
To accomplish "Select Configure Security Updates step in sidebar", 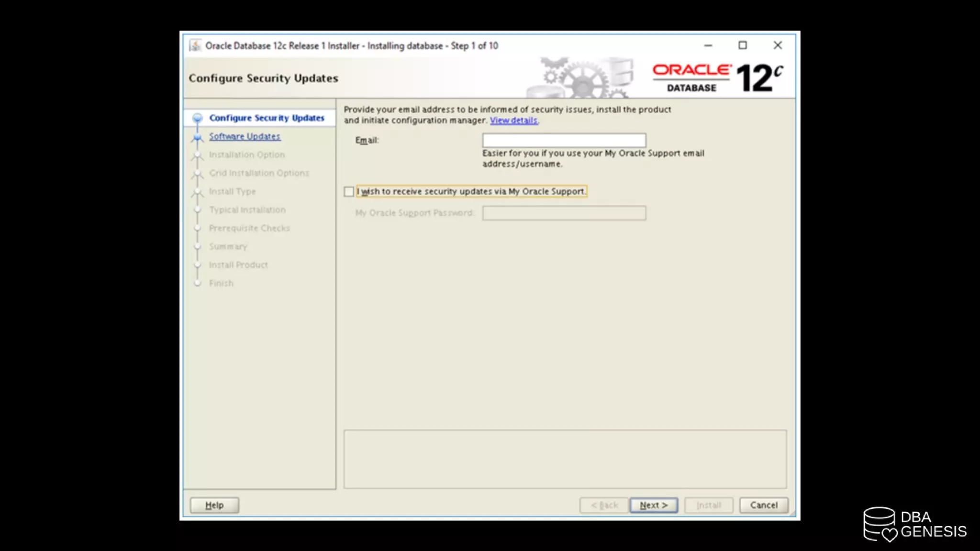I will [267, 118].
